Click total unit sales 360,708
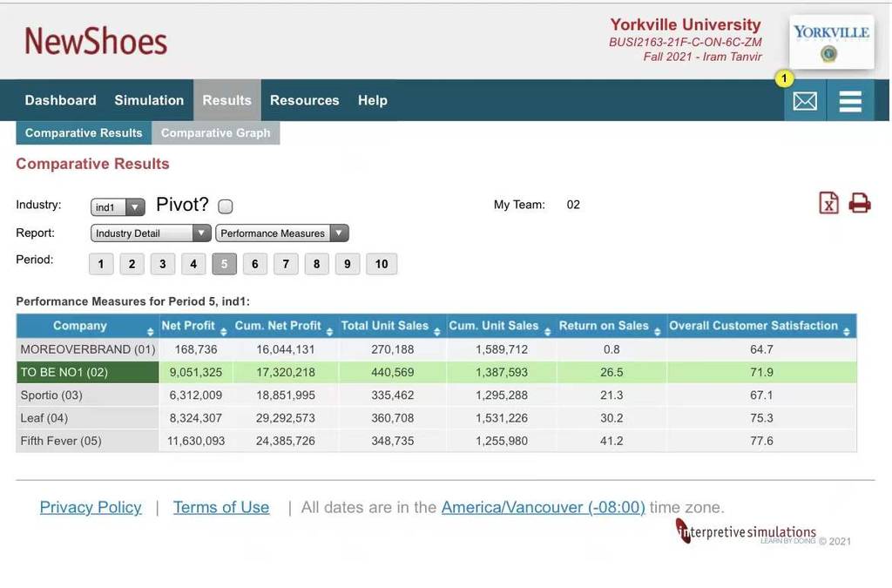 [x=393, y=418]
